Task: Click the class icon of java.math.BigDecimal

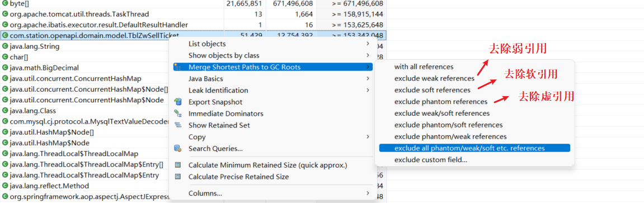Action: click(5, 68)
